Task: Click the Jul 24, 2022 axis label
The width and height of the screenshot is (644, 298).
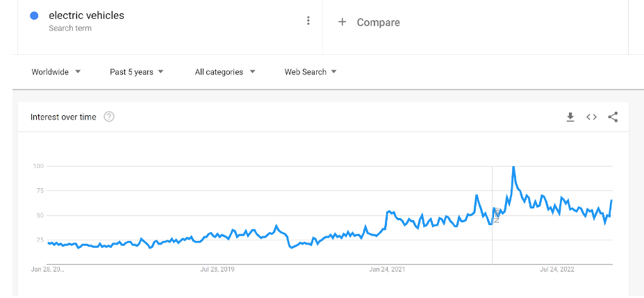Action: tap(557, 269)
